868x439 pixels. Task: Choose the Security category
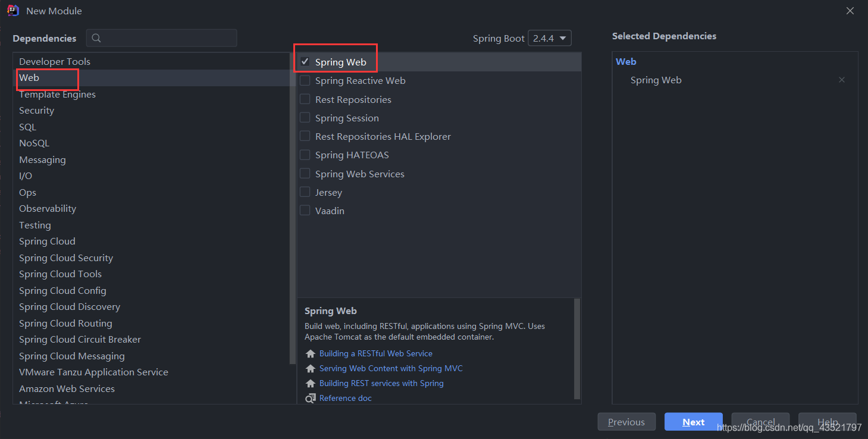[151, 111]
